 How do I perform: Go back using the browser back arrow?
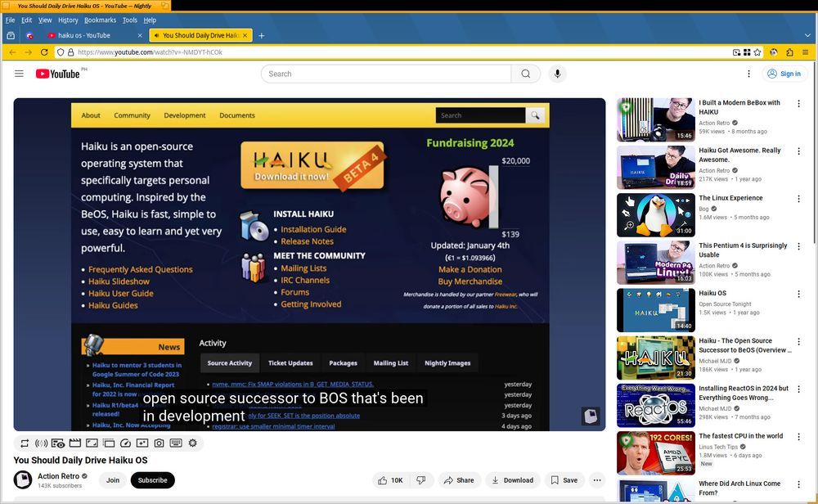coord(12,52)
